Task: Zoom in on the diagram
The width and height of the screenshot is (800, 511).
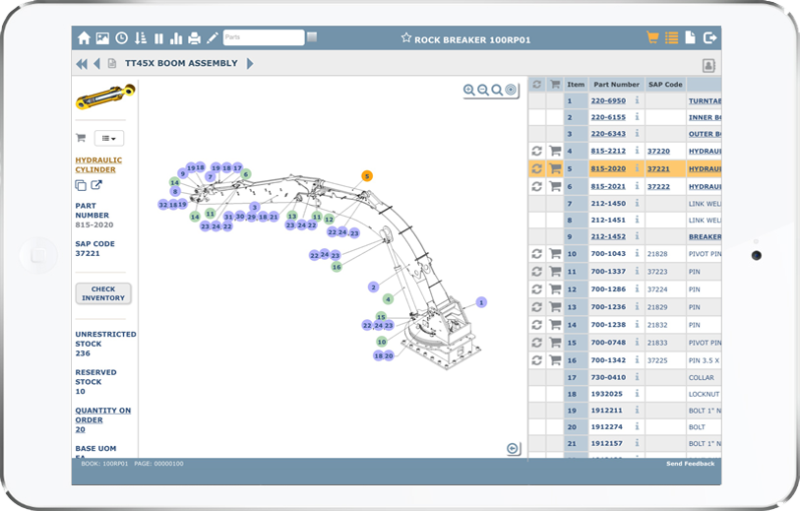Action: click(x=469, y=90)
